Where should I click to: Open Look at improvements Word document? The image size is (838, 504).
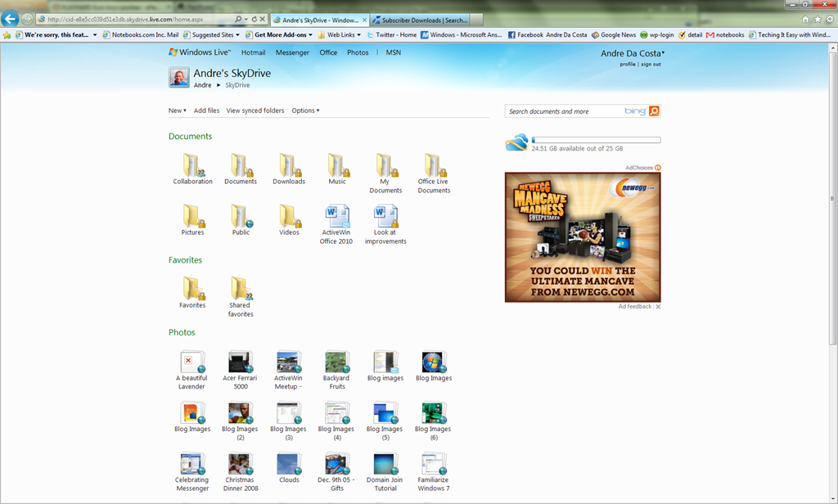385,224
